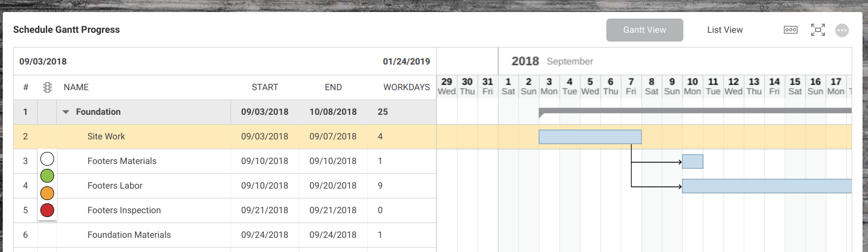Screen dimensions: 868x252
Task: Collapse the Foundation task group
Action: pyautogui.click(x=66, y=112)
